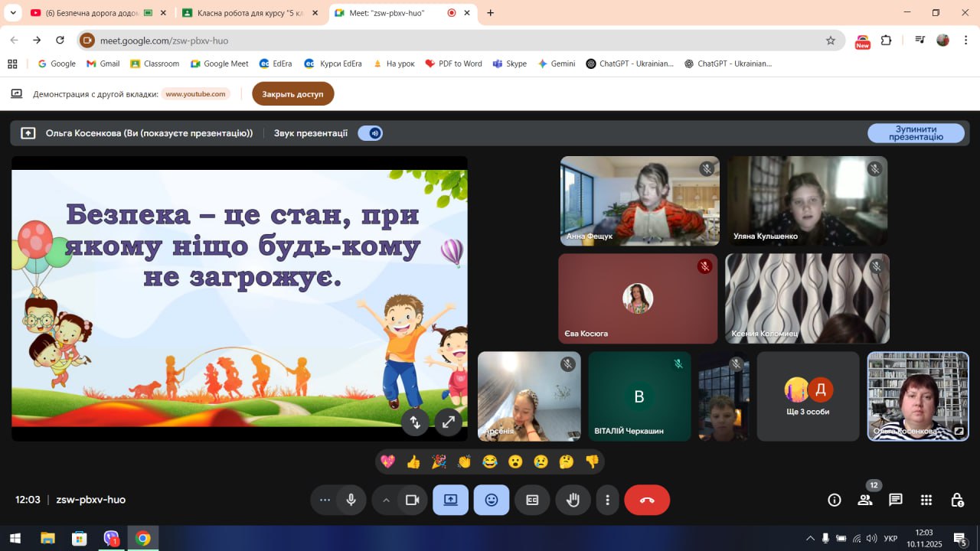Viewport: 980px width, 551px height.
Task: Click the red leave call button
Action: (x=647, y=500)
